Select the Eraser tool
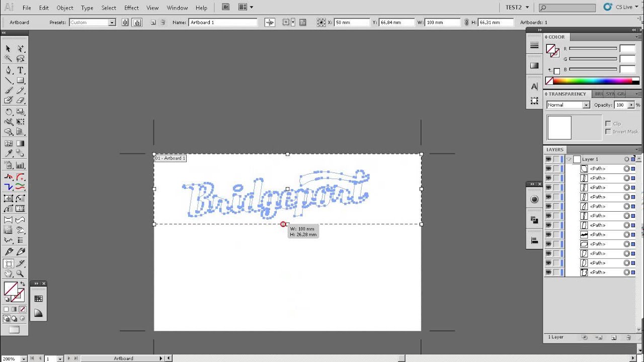This screenshot has width=644, height=362. click(x=20, y=100)
